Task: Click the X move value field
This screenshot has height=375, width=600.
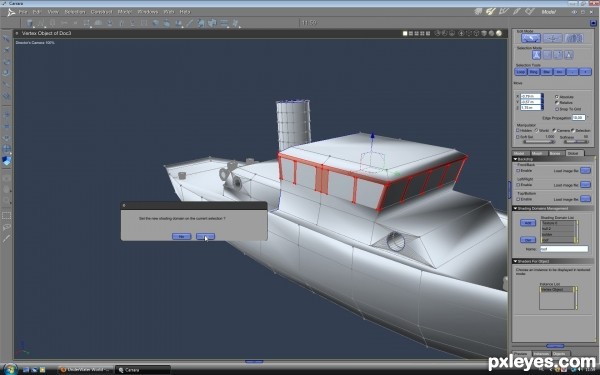Action: pos(530,96)
